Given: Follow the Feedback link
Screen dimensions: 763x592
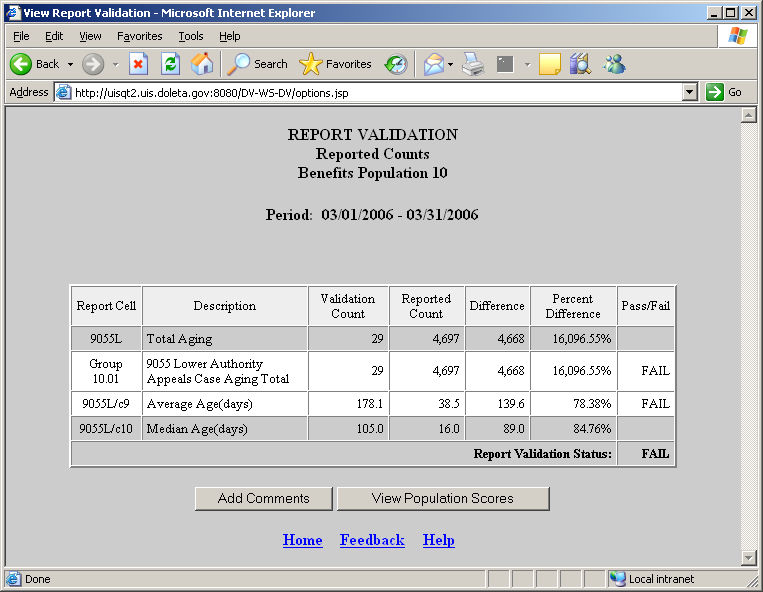Looking at the screenshot, I should tap(372, 540).
